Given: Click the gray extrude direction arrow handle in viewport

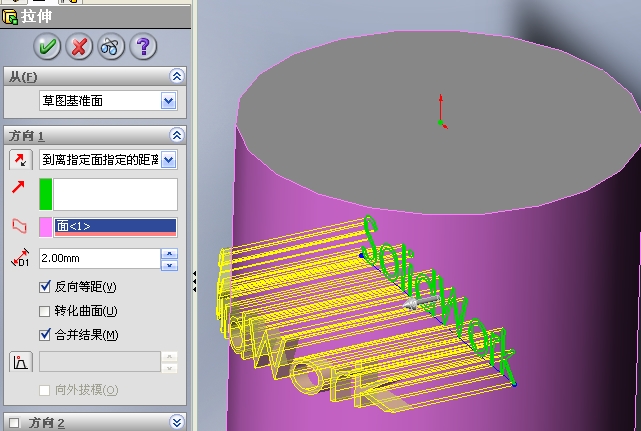Looking at the screenshot, I should tap(421, 302).
